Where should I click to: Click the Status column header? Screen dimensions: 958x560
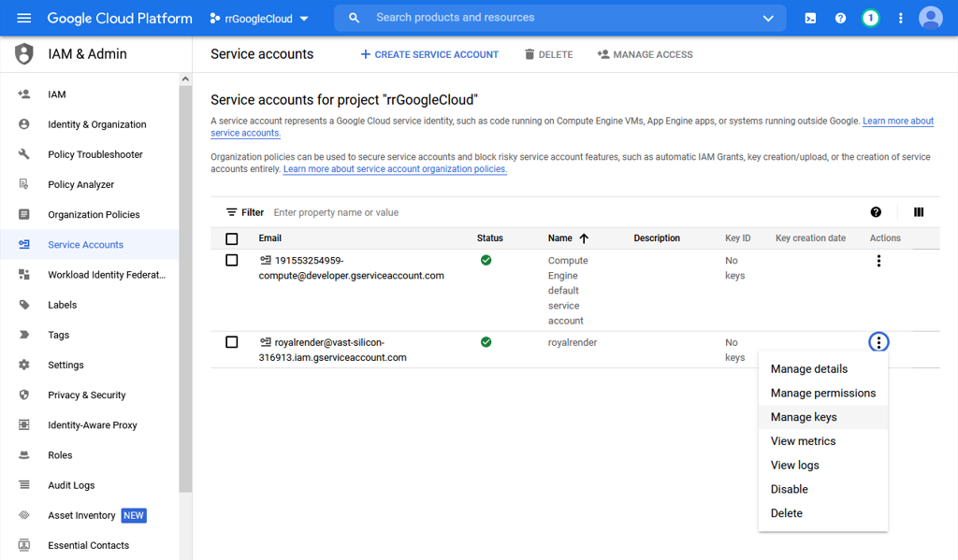click(x=490, y=238)
